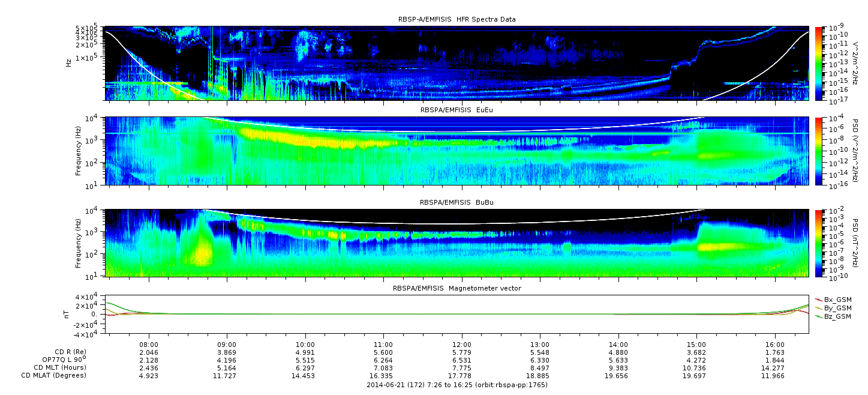Click the EuEu PSD color bar
The image size is (868, 395).
click(819, 151)
